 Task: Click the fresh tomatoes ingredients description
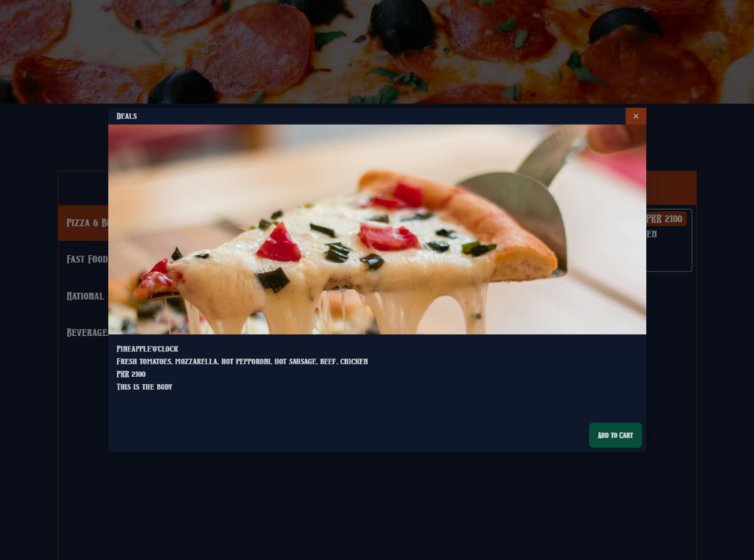coord(242,361)
